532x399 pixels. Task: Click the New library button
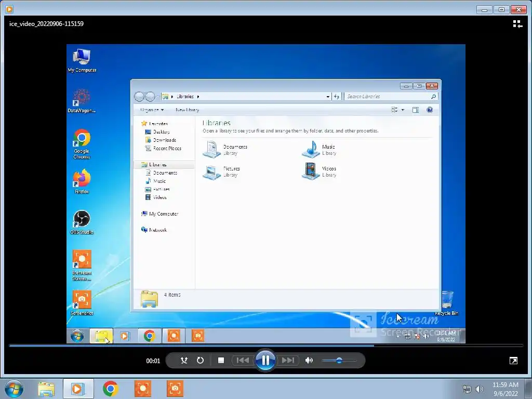(187, 110)
